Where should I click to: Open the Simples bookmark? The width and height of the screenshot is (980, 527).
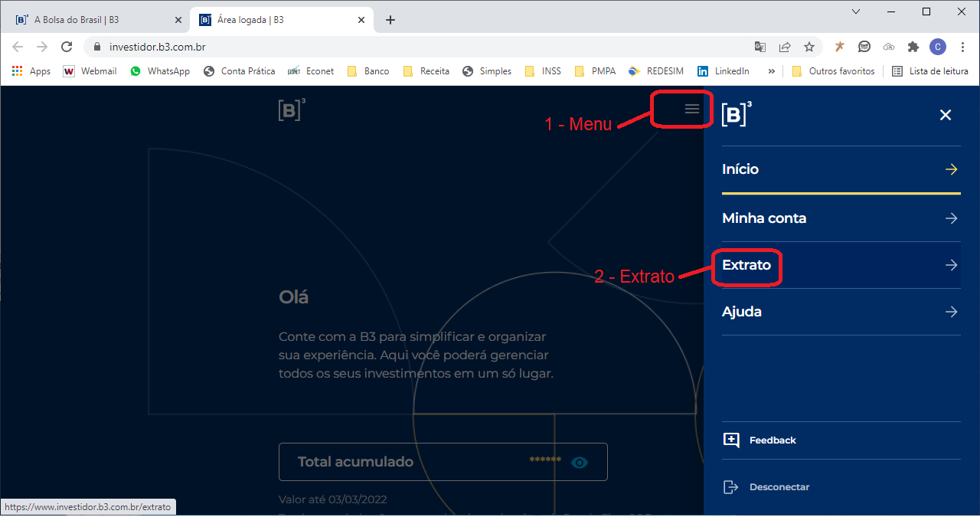[x=487, y=71]
